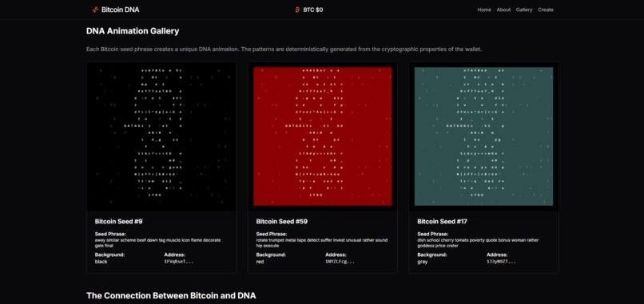Viewport: 644px width, 304px height.
Task: Open the Gallery nav link
Action: click(x=524, y=10)
